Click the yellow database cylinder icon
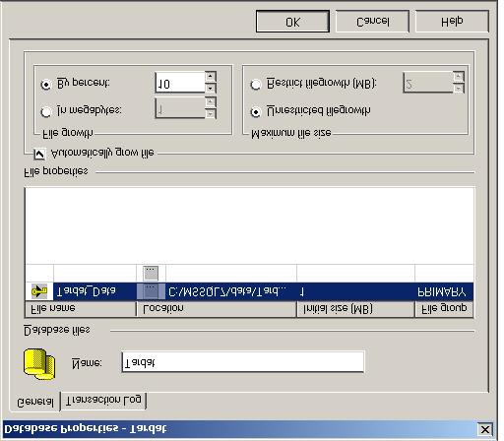The image size is (504, 441). [x=39, y=364]
